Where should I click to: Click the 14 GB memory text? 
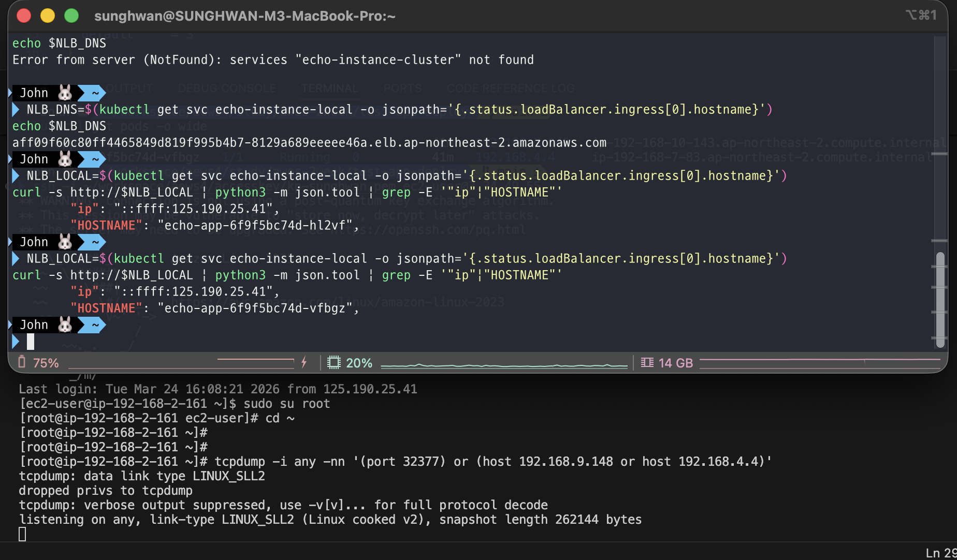[675, 363]
